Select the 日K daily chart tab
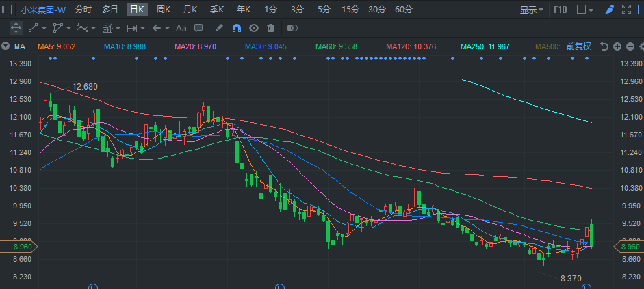 (x=137, y=10)
